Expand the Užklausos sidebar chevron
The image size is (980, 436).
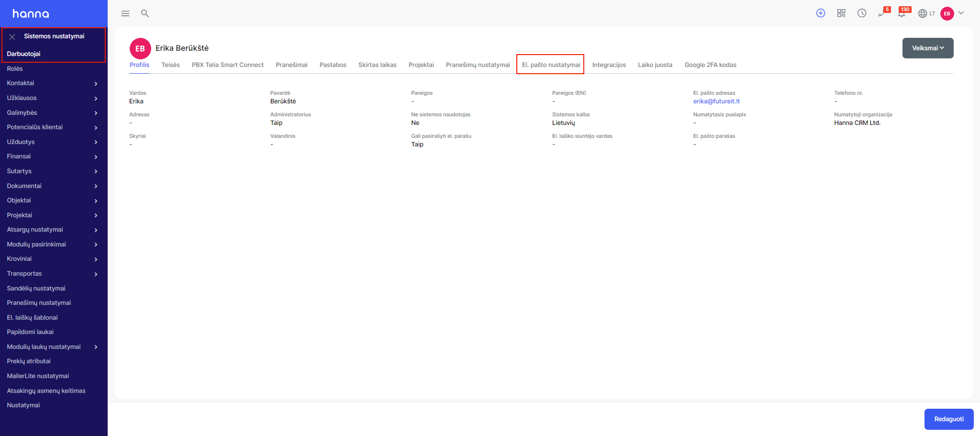96,99
